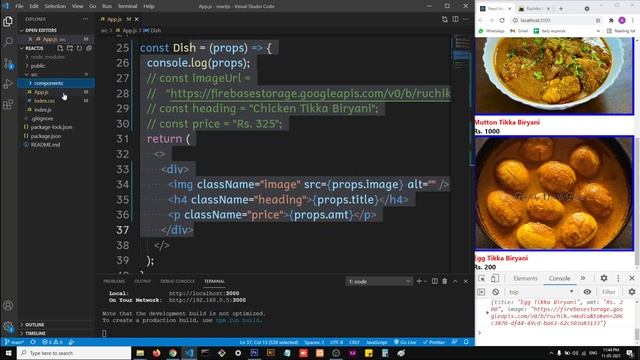Refresh the REACTJS explorer
The height and width of the screenshot is (360, 640).
click(x=79, y=48)
